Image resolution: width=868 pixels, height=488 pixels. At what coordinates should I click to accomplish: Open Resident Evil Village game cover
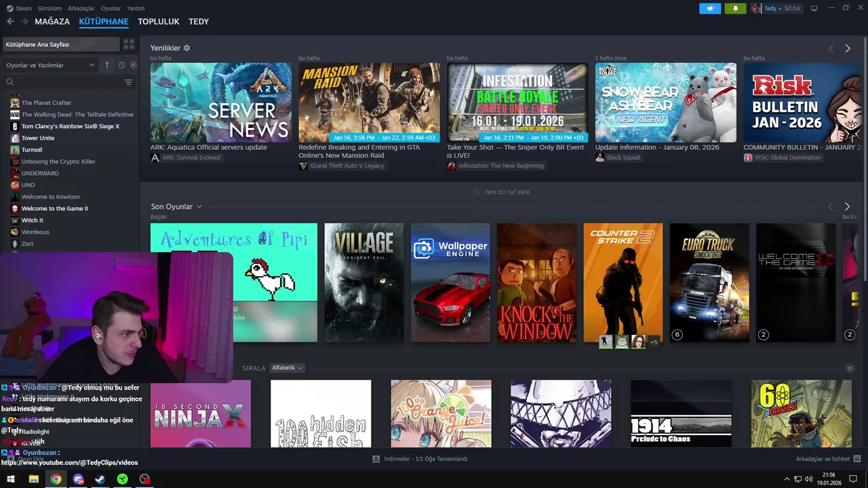pyautogui.click(x=364, y=283)
